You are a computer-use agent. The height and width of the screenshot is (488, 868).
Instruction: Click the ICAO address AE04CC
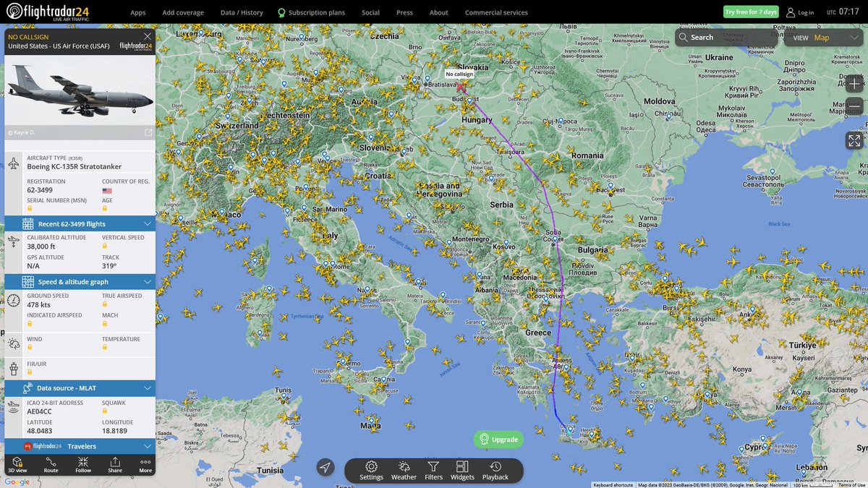coord(40,411)
